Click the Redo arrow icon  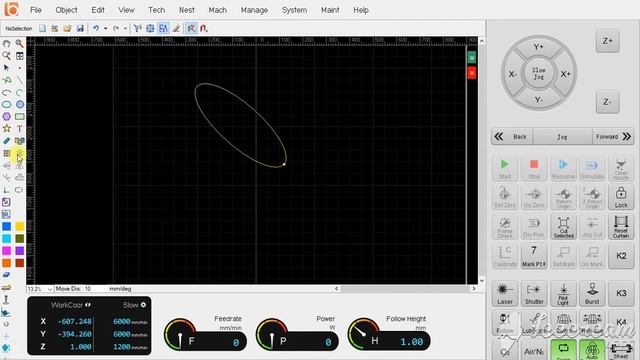click(116, 28)
